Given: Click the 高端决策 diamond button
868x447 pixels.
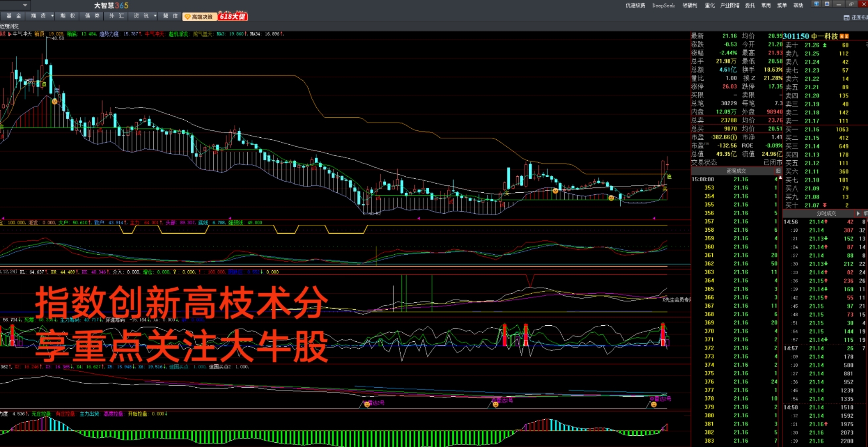Looking at the screenshot, I should (200, 17).
